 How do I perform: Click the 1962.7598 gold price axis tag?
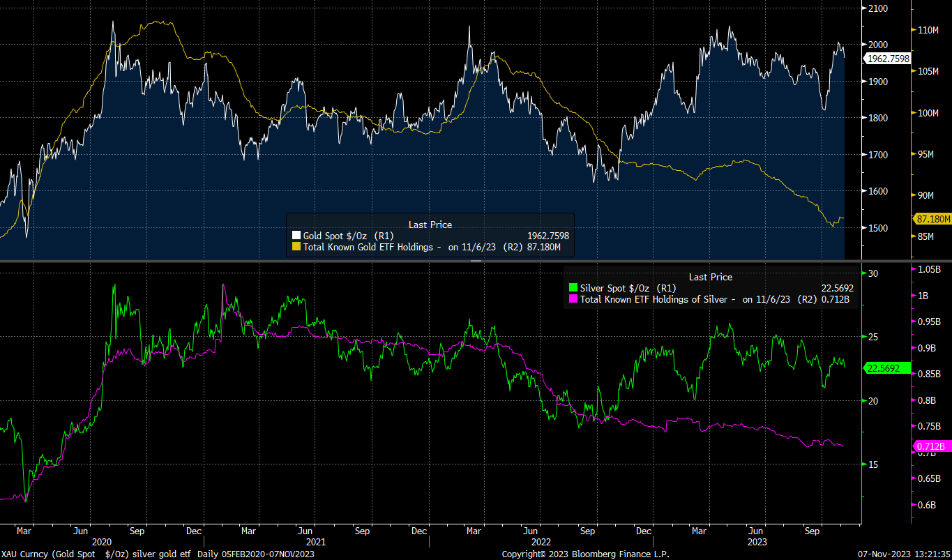click(x=887, y=59)
